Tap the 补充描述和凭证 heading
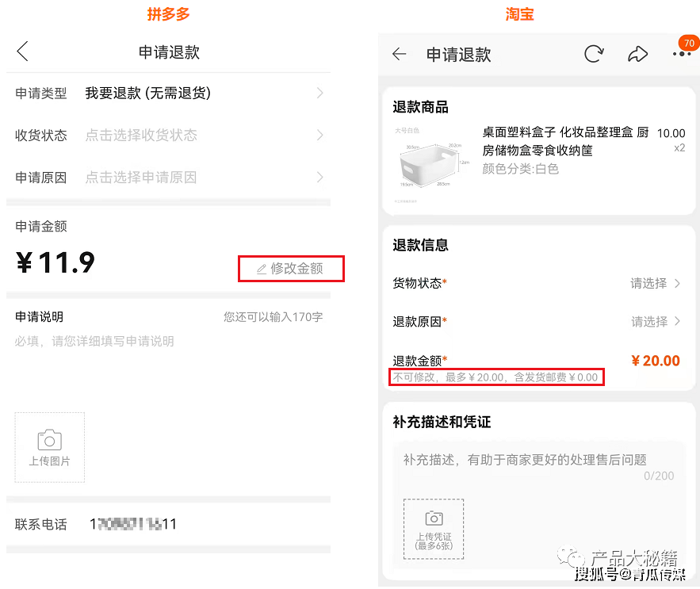 442,422
